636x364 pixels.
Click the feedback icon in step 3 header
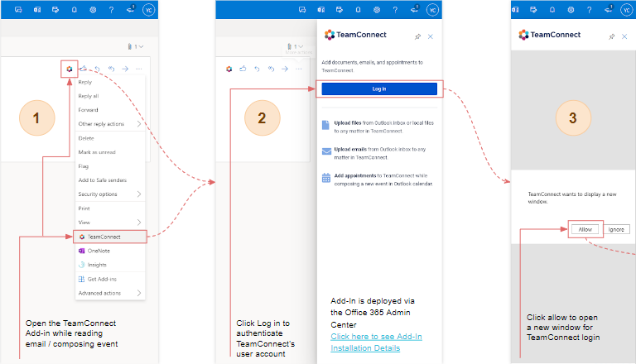point(533,10)
